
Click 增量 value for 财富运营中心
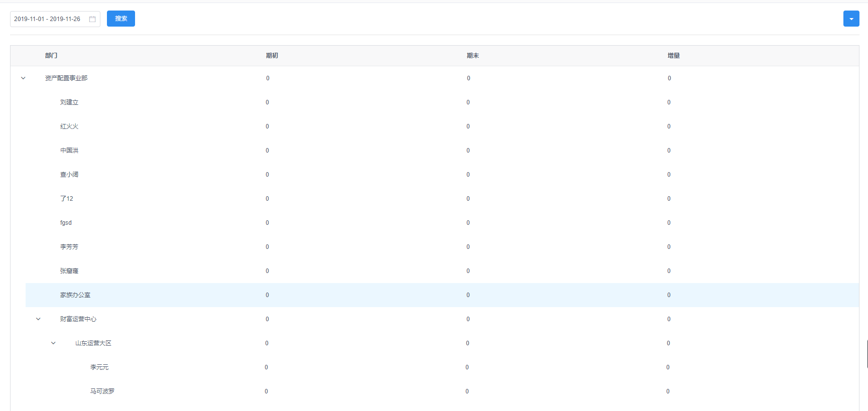[x=669, y=319]
